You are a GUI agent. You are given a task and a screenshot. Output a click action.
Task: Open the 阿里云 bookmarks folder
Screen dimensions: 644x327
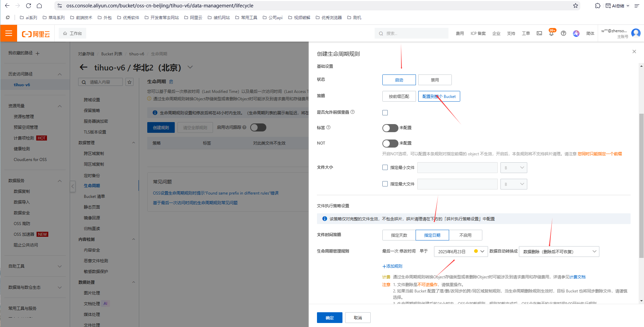point(193,17)
